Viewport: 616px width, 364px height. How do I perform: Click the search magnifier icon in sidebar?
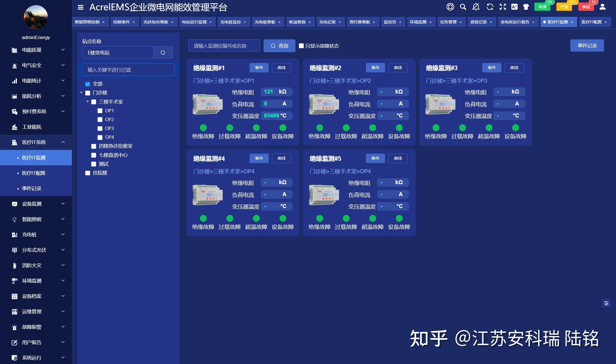(x=163, y=53)
